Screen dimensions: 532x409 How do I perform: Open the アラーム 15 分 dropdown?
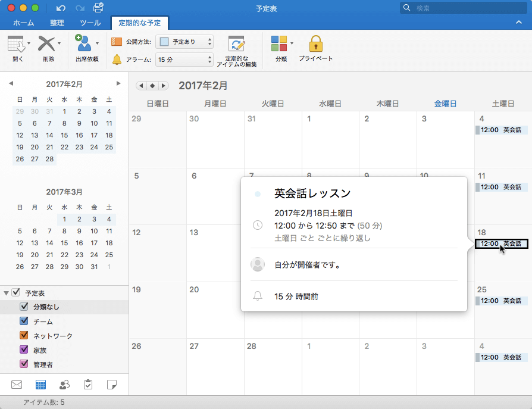pyautogui.click(x=184, y=60)
